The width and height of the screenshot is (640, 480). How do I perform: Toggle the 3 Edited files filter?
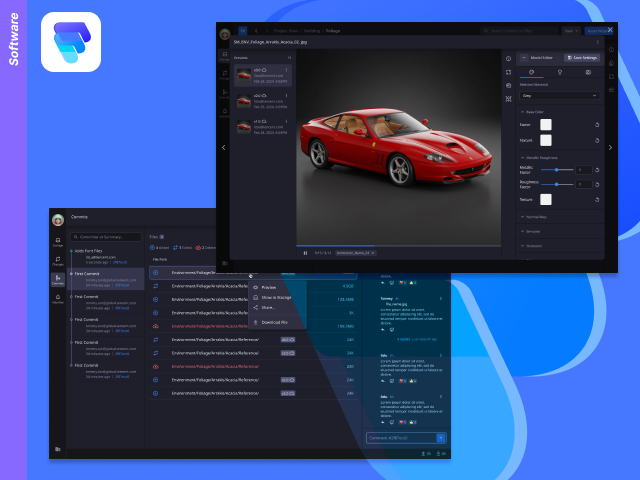tap(182, 248)
